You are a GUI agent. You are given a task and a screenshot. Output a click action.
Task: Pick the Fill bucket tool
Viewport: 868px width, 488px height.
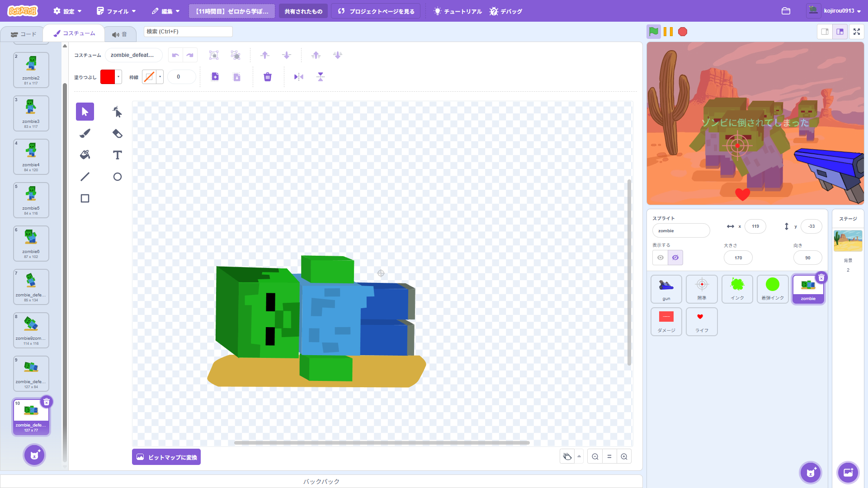click(x=85, y=155)
